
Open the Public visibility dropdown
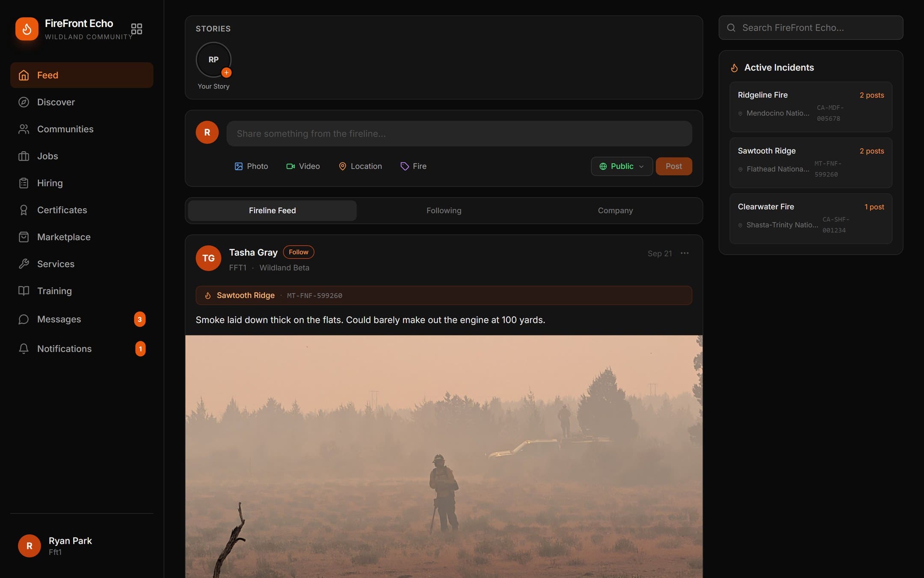(x=622, y=166)
